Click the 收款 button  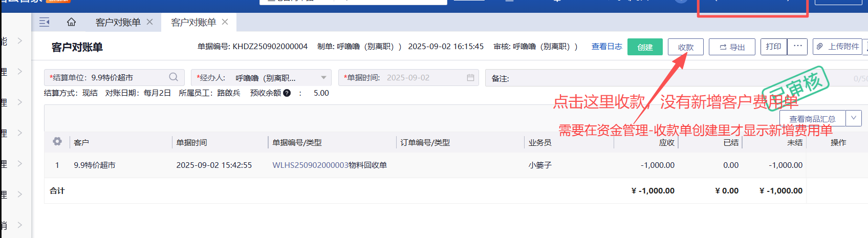coord(685,47)
